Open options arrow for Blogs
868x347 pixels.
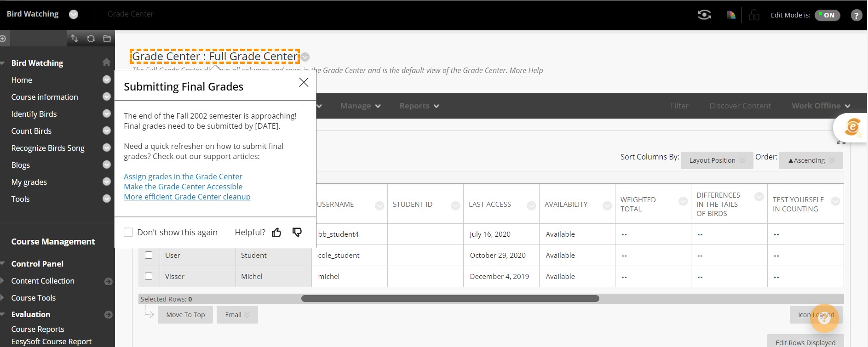tap(107, 165)
